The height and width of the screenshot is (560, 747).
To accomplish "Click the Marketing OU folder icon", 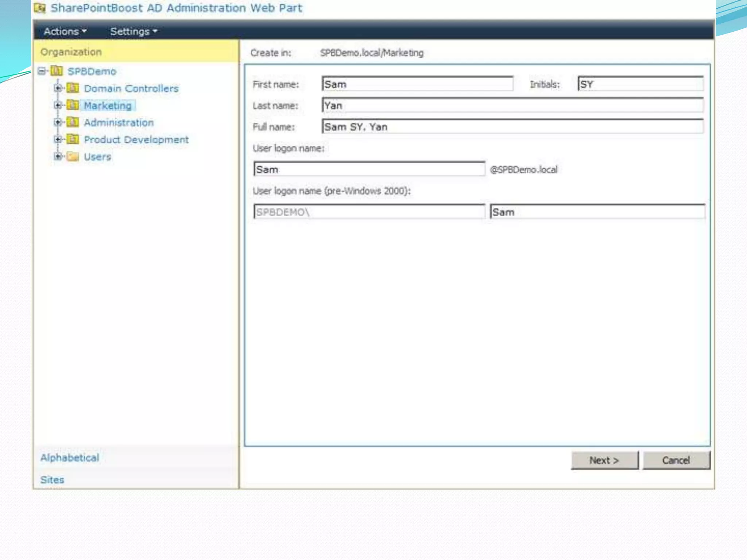I will point(73,105).
